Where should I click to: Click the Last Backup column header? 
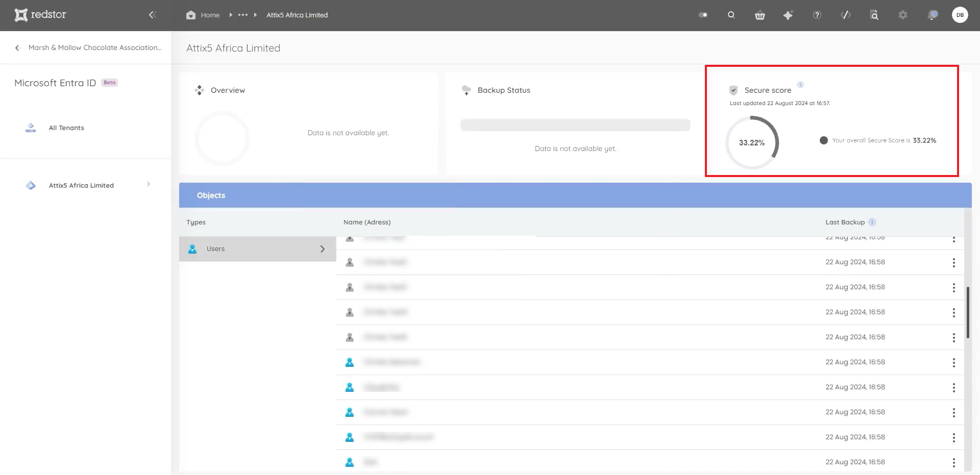tap(845, 222)
